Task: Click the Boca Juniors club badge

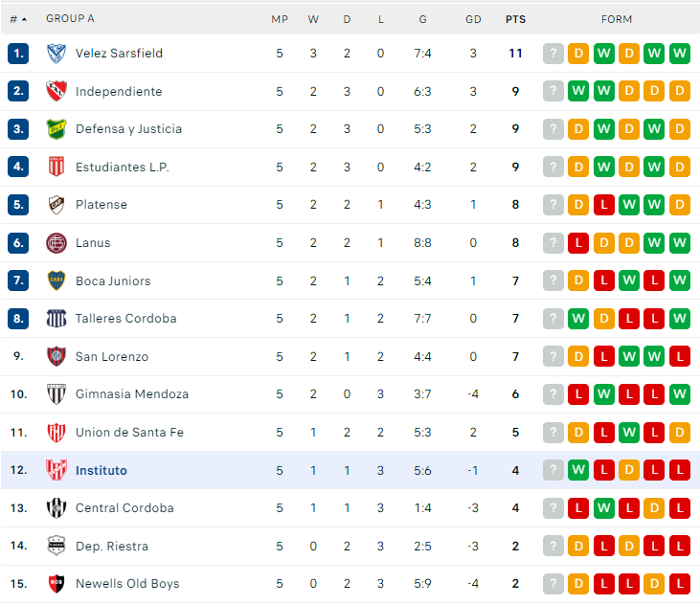Action: click(x=56, y=280)
